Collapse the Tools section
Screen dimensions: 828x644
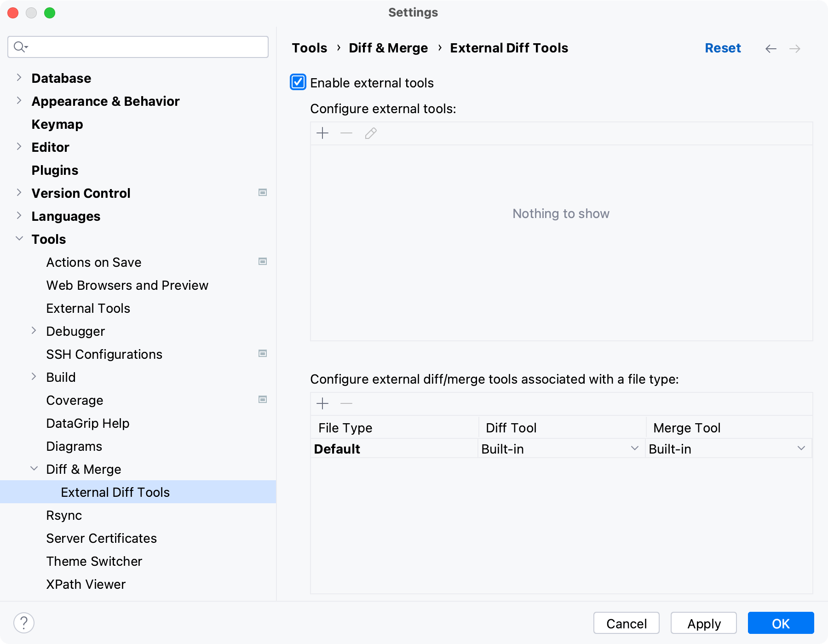pyautogui.click(x=19, y=239)
